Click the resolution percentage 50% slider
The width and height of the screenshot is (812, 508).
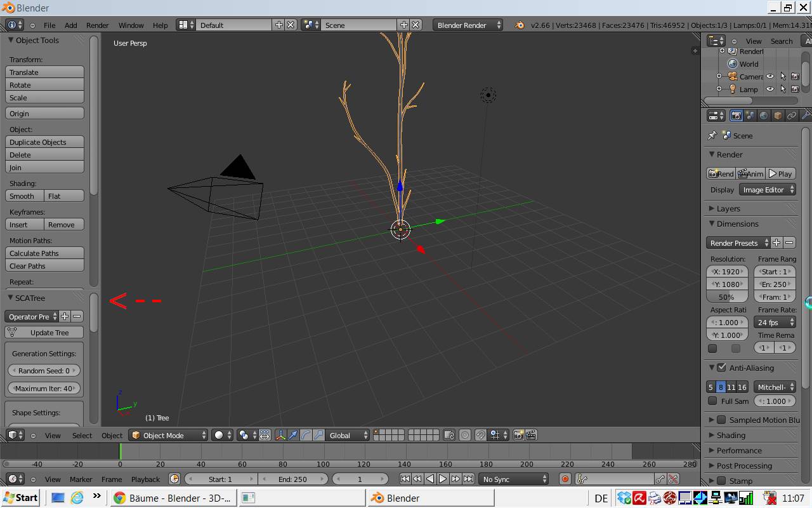pyautogui.click(x=727, y=297)
